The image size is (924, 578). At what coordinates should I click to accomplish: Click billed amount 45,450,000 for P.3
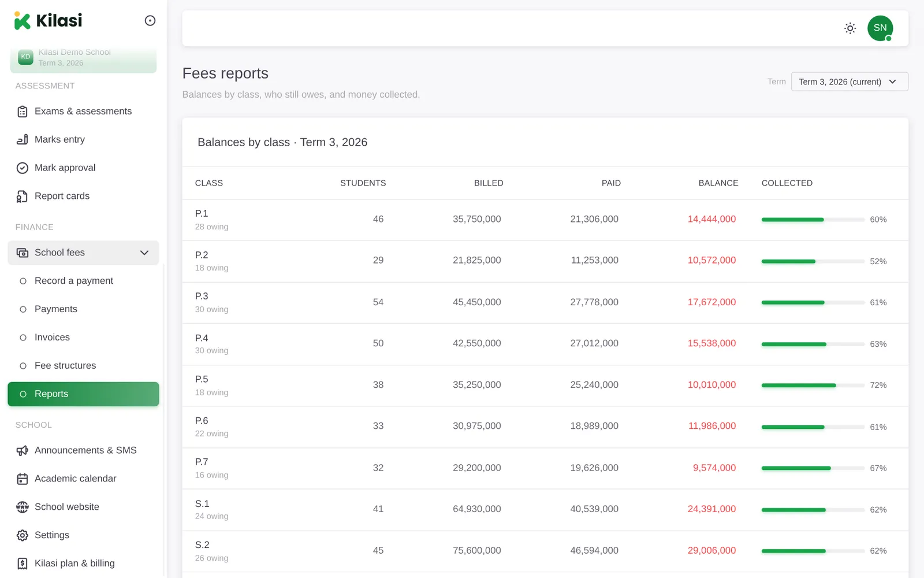coord(477,302)
